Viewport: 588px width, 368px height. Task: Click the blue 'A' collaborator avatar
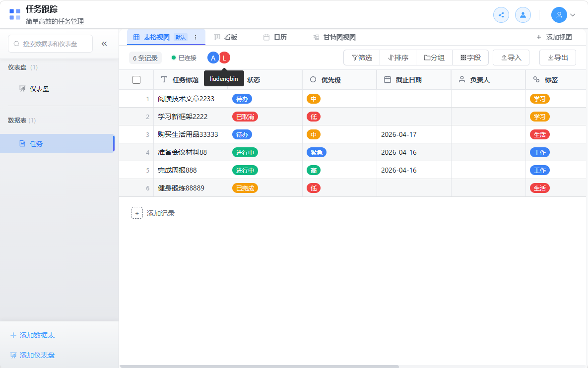(213, 58)
